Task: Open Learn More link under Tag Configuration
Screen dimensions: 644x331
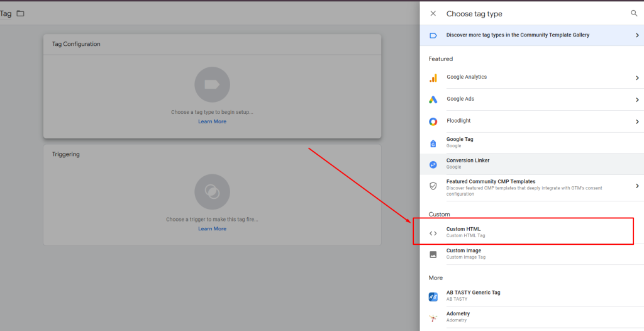Action: click(212, 121)
